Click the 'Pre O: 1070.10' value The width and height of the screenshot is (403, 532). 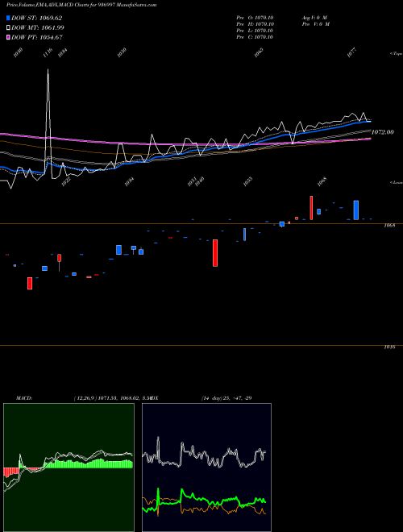[255, 17]
